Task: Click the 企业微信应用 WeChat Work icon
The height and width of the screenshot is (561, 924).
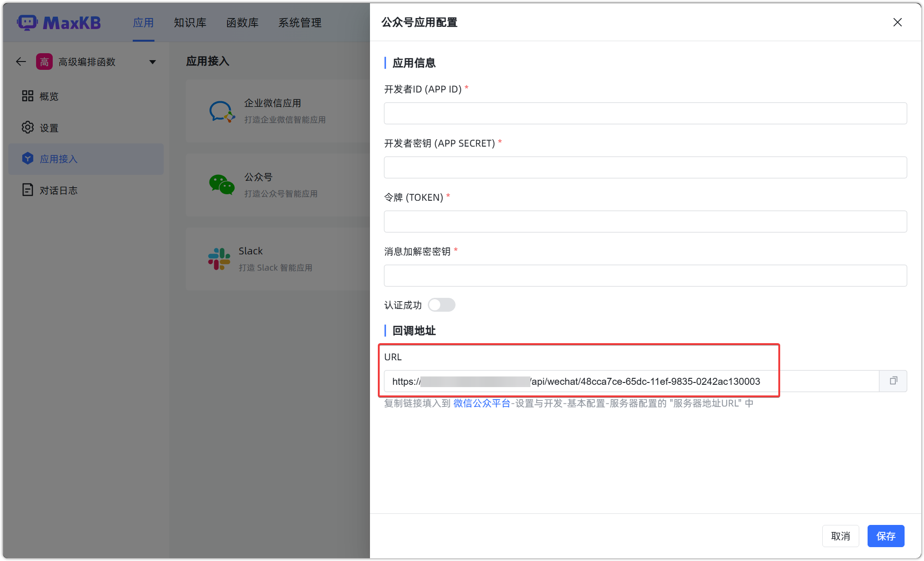Action: tap(221, 111)
